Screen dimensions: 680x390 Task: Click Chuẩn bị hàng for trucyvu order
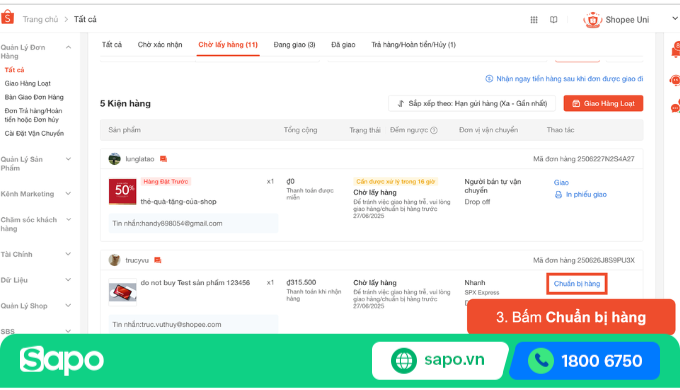tap(577, 284)
